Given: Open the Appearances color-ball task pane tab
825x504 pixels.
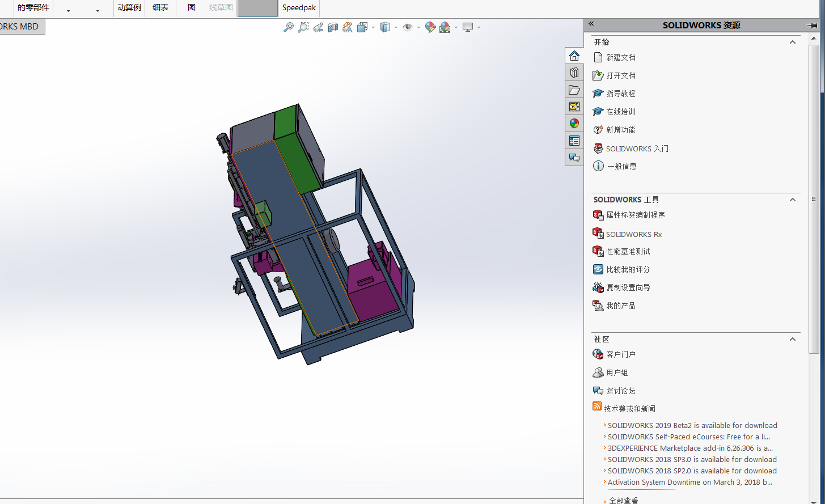Looking at the screenshot, I should 574,124.
